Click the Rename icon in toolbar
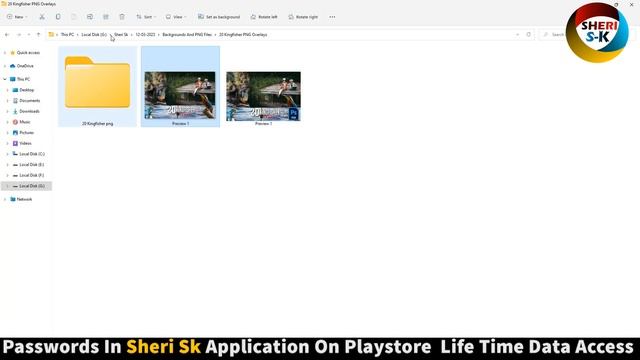Image resolution: width=640 pixels, height=360 pixels. pyautogui.click(x=90, y=17)
